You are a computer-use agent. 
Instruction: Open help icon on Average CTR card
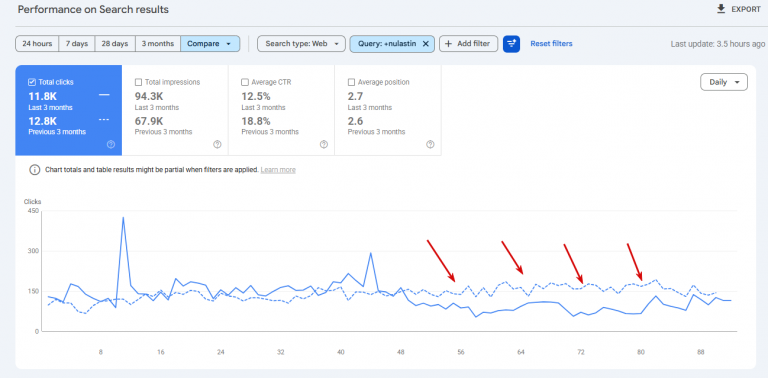(x=324, y=144)
